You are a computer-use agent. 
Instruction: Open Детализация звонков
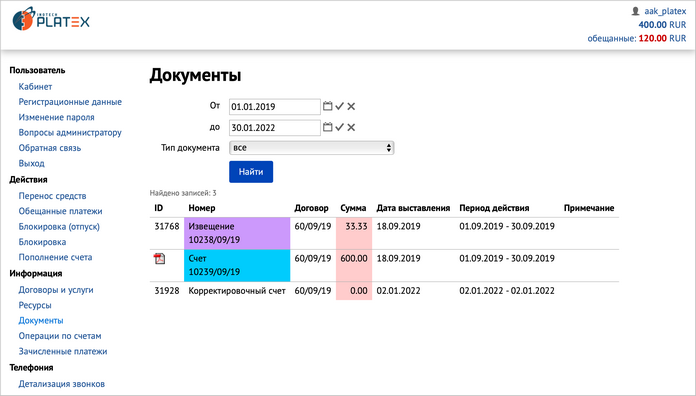(62, 384)
